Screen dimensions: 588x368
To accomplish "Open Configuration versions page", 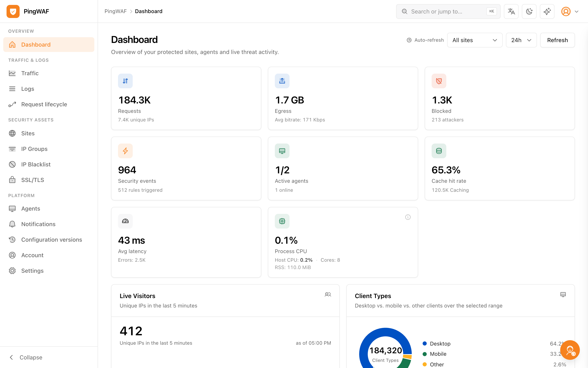I will pyautogui.click(x=49, y=240).
